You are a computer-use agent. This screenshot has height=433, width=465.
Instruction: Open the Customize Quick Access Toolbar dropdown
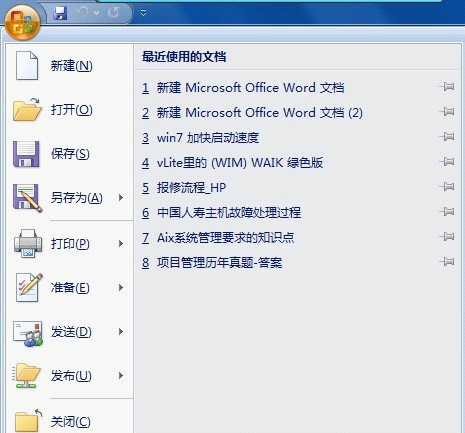(x=143, y=13)
